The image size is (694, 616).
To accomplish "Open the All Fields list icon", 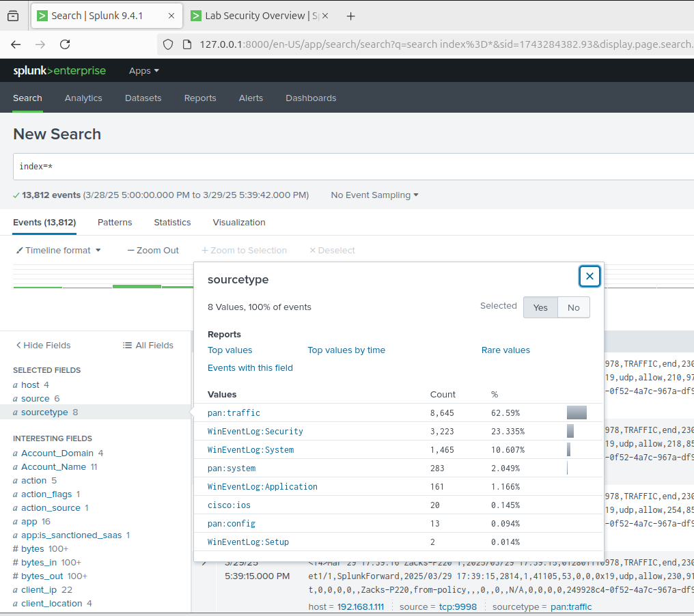I will [x=127, y=345].
